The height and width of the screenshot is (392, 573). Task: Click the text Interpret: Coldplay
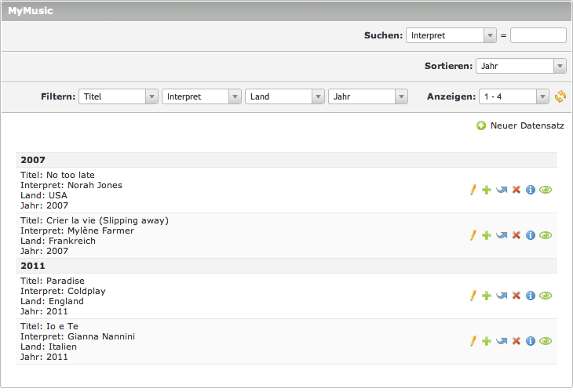(63, 292)
